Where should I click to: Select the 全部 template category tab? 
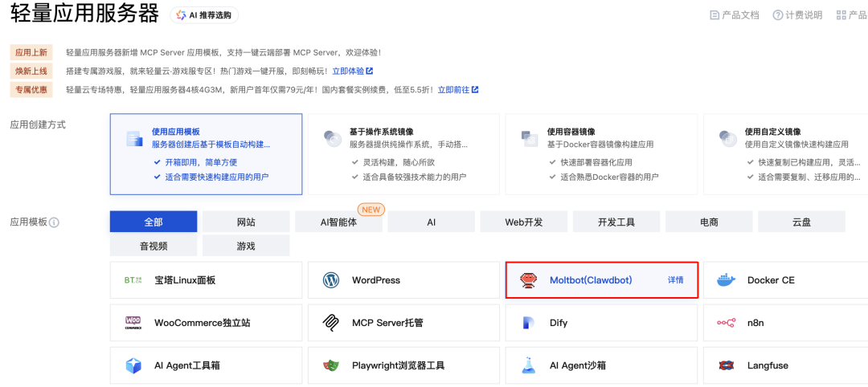(x=154, y=222)
